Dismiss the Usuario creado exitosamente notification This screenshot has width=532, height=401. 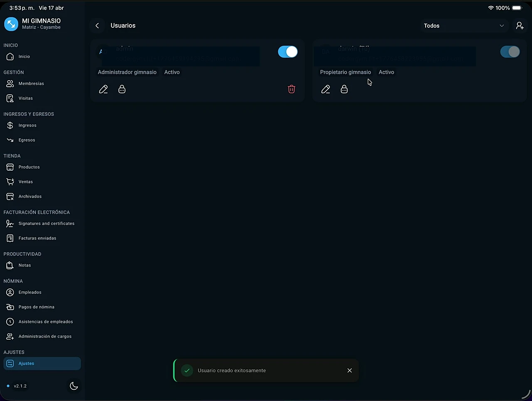tap(350, 370)
